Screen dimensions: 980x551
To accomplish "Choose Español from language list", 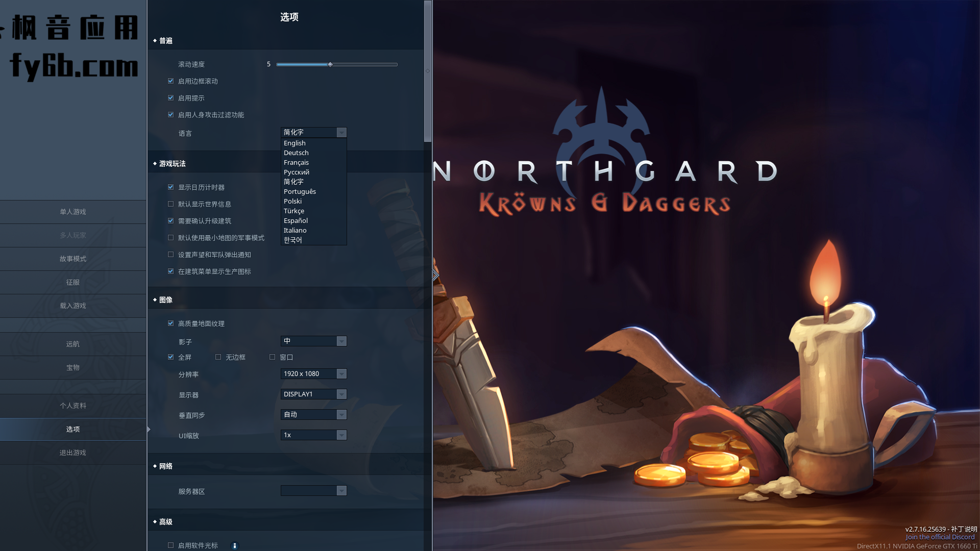I will pos(314,221).
